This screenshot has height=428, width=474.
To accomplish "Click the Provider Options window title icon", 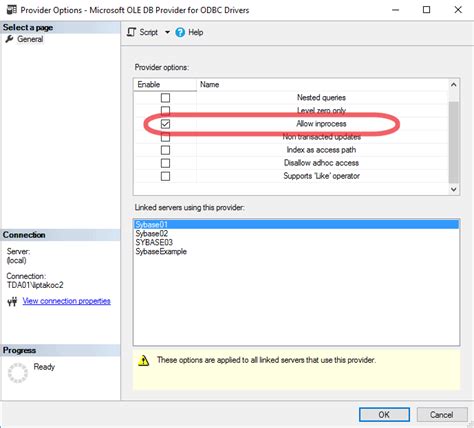I will coord(12,9).
